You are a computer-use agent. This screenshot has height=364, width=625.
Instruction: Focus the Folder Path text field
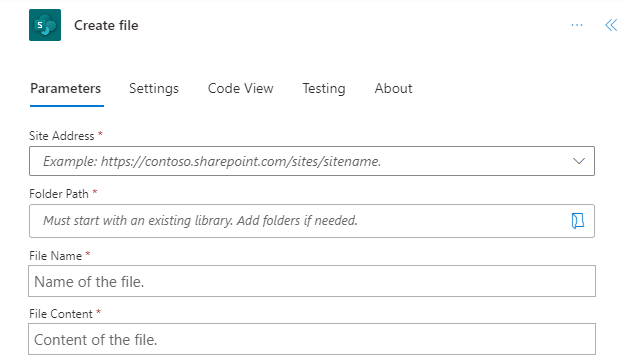[312, 221]
